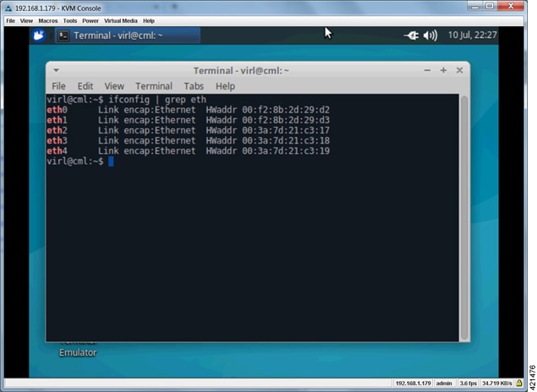Click the admin status bar entry
This screenshot has height=392, width=537.
coord(444,383)
